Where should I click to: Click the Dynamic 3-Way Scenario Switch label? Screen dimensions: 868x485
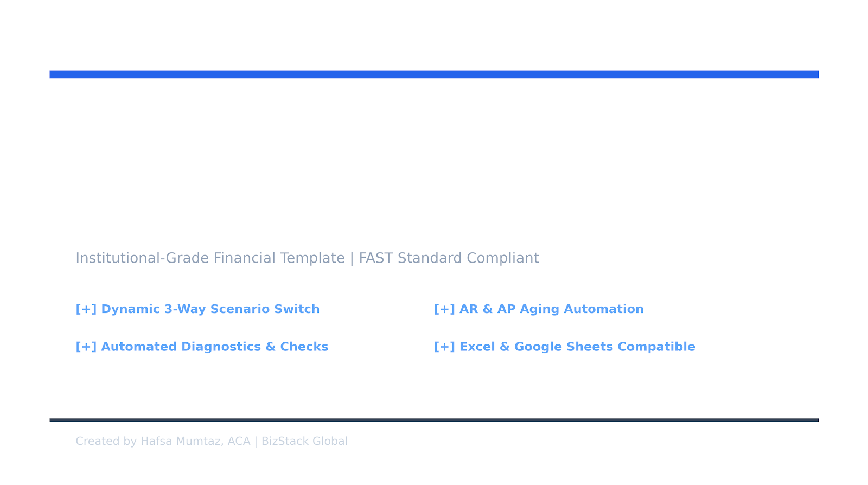tap(210, 309)
